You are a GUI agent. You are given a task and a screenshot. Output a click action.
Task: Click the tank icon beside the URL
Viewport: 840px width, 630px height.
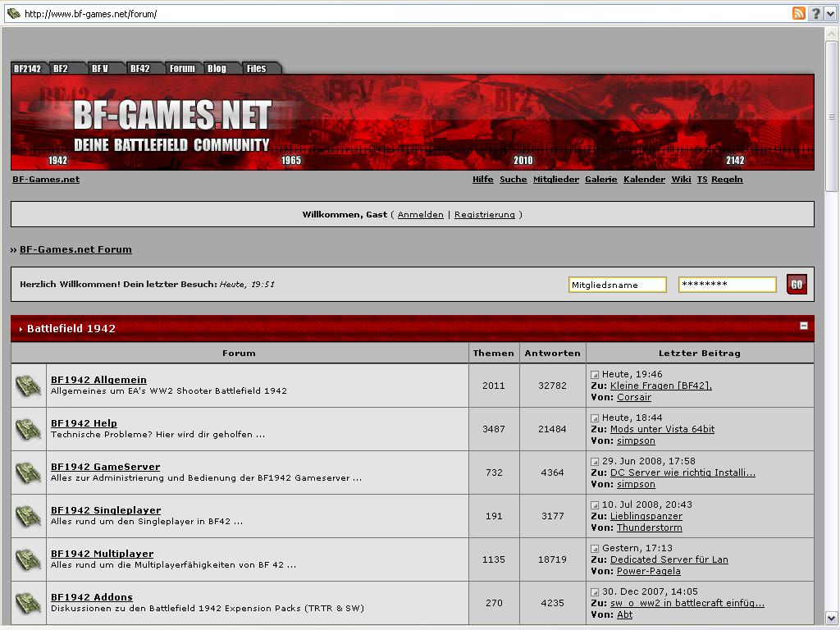point(13,13)
